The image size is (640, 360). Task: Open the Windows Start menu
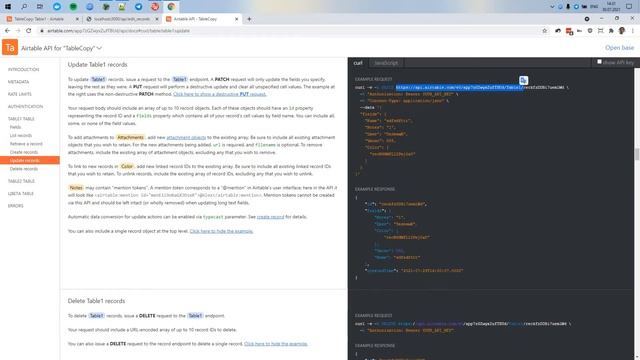[8, 7]
